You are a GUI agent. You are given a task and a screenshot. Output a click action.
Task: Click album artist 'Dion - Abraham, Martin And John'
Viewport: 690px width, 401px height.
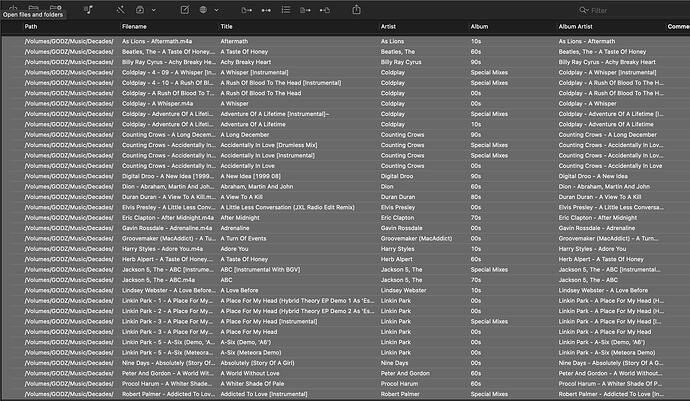click(x=604, y=186)
